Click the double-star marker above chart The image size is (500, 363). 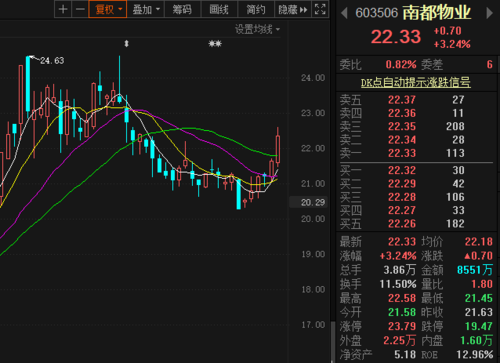(x=215, y=44)
